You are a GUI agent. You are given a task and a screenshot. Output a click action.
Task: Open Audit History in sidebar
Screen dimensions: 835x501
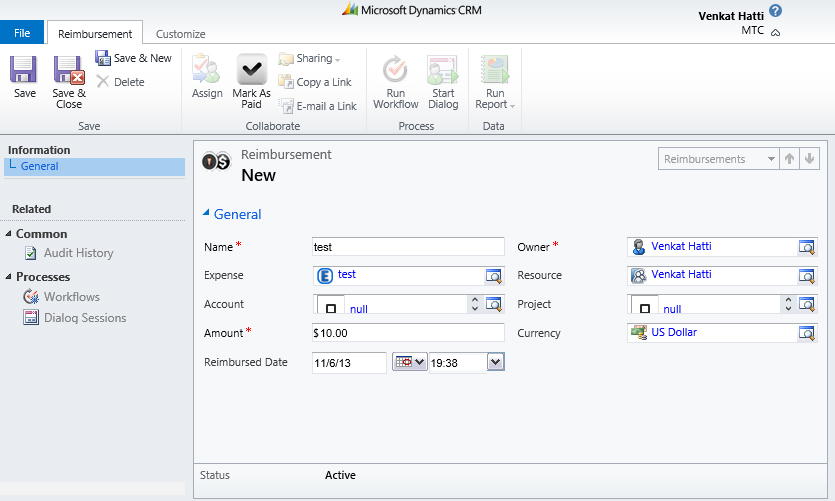[x=78, y=254]
